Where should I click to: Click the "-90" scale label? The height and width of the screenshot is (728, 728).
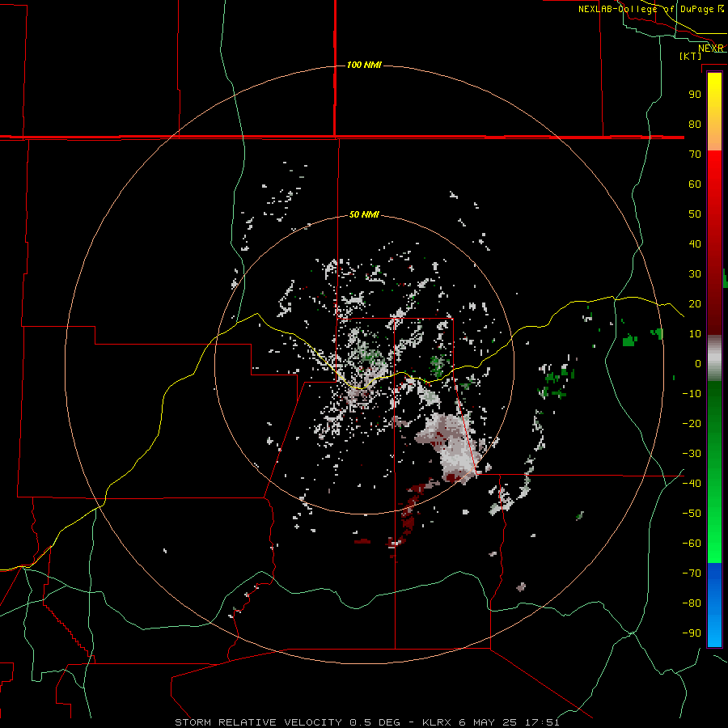pos(692,633)
